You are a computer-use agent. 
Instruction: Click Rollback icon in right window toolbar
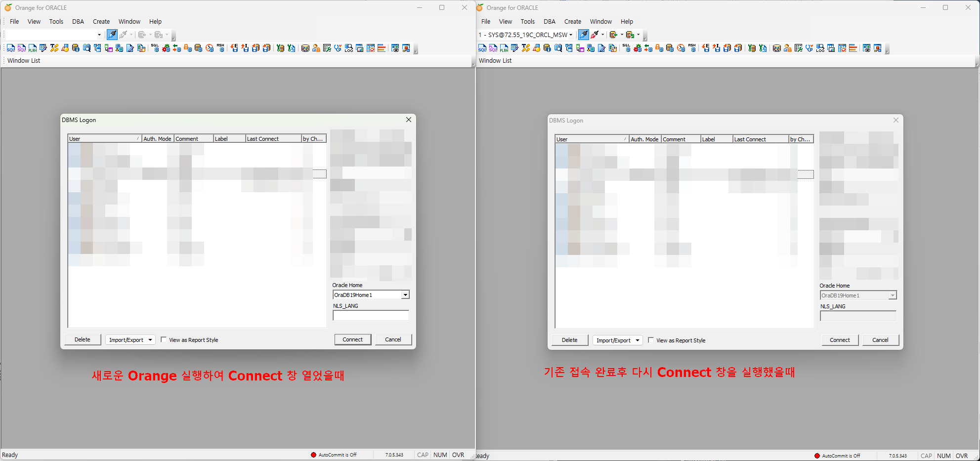pyautogui.click(x=630, y=35)
